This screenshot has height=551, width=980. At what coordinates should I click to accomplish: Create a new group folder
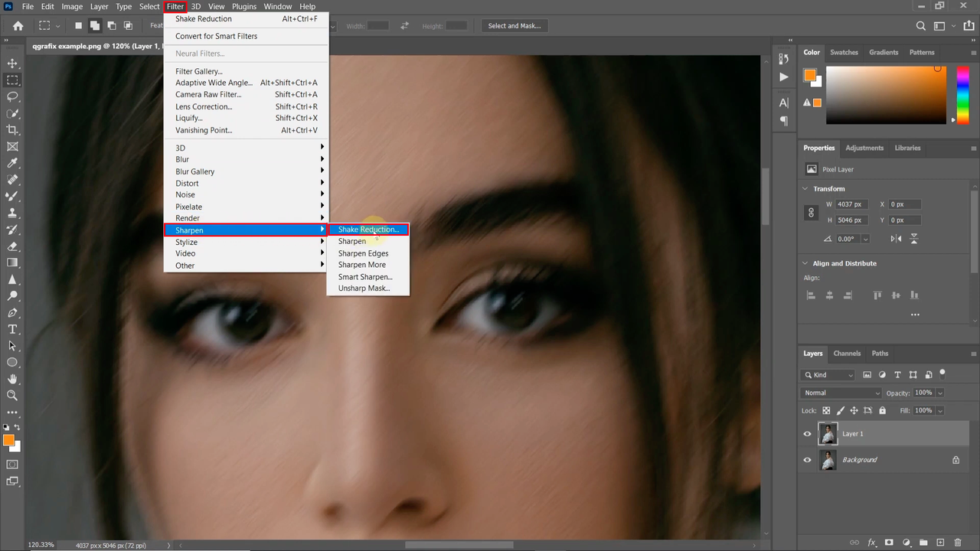pos(923,543)
